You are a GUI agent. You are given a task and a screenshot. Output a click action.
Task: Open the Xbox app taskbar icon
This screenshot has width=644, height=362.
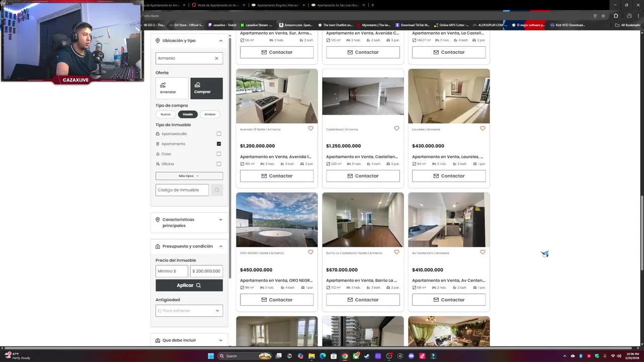[x=356, y=356]
